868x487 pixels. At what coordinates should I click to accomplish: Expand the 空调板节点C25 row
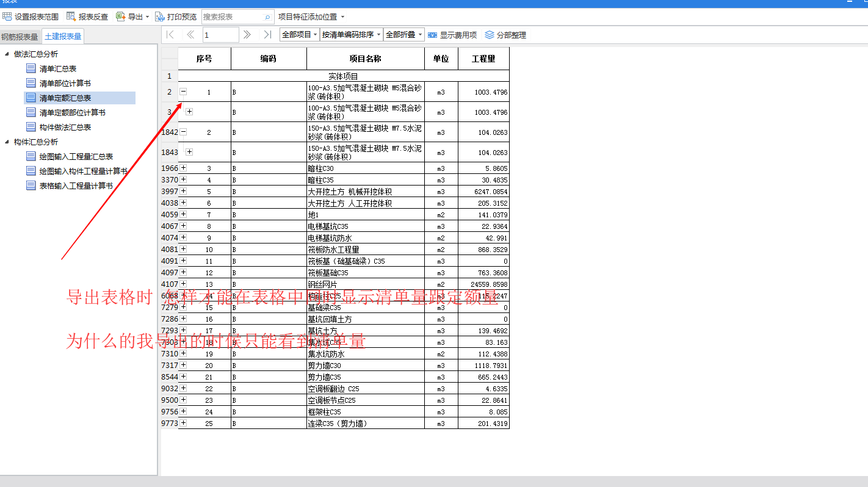click(183, 400)
